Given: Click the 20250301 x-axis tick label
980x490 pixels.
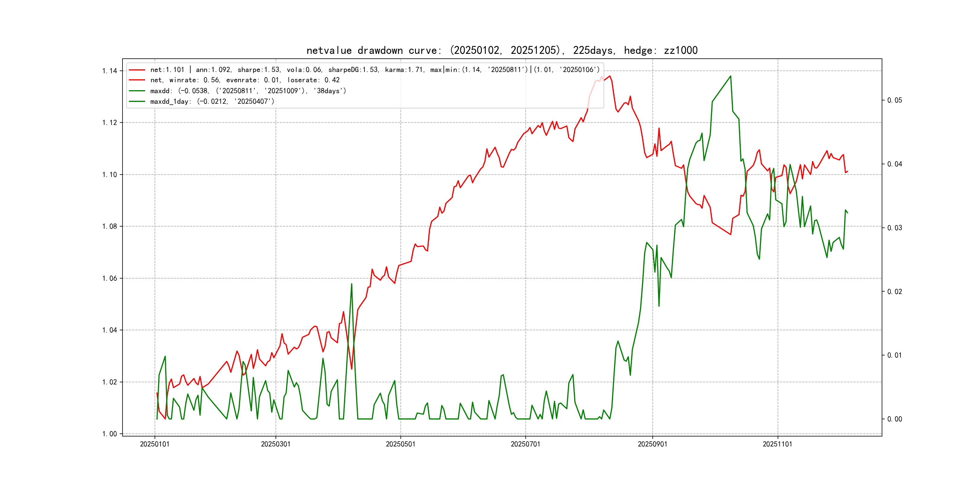Looking at the screenshot, I should point(276,444).
